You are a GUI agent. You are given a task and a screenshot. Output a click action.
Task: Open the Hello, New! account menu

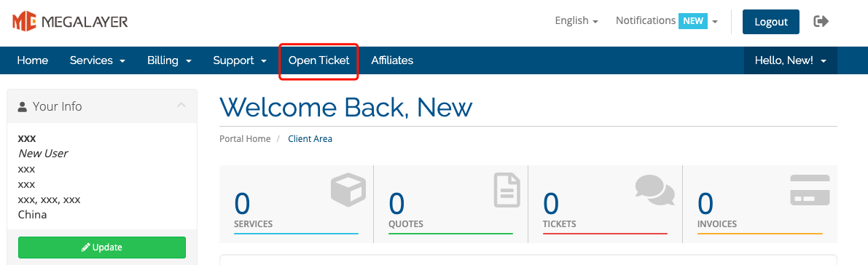pos(791,60)
